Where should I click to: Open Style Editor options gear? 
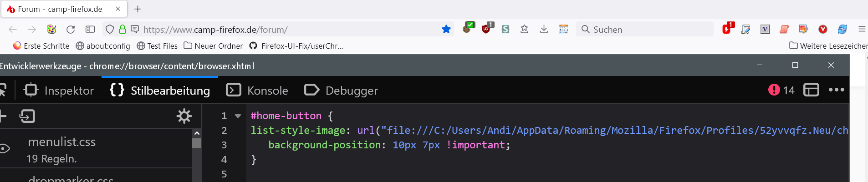184,116
